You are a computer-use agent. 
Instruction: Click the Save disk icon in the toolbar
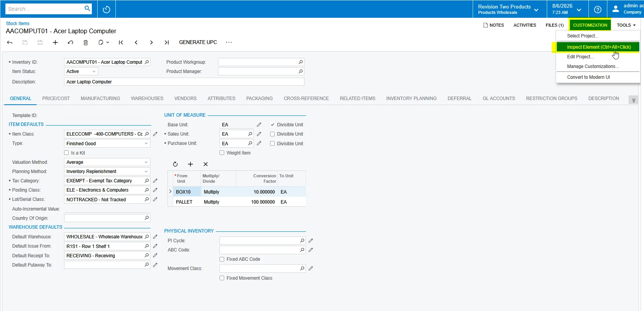[x=40, y=42]
